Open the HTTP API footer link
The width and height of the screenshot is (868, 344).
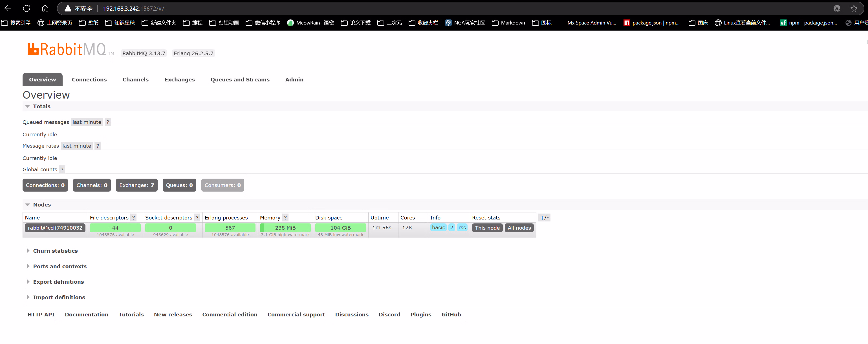click(41, 314)
